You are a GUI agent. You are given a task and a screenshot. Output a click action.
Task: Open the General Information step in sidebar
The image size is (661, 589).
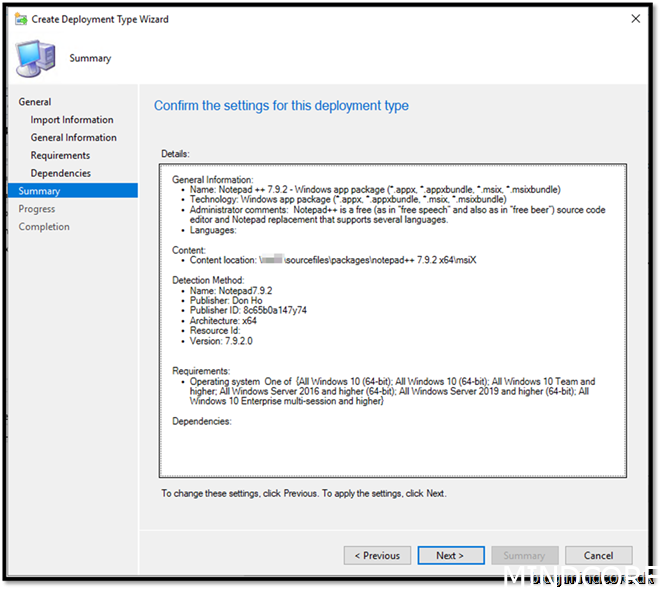click(73, 138)
